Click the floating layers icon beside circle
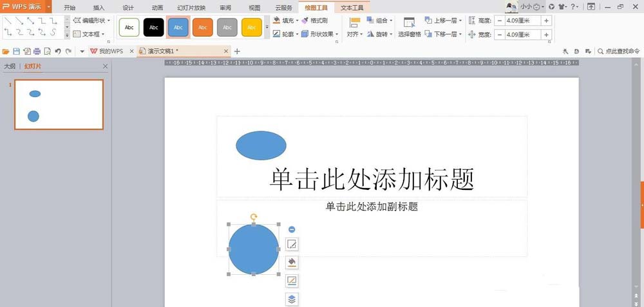 tap(292, 299)
